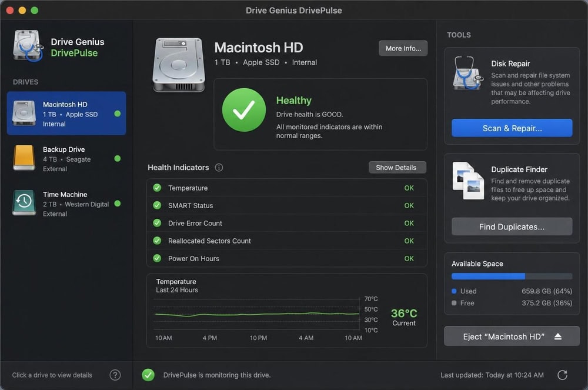
Task: Click the Drive Genius stethoscope logo icon
Action: click(28, 46)
